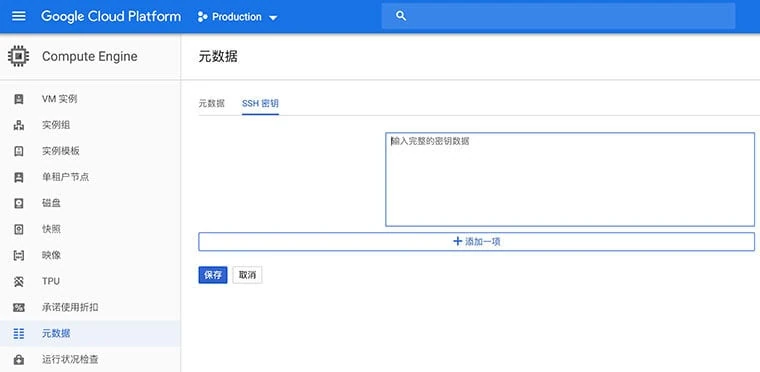Click into the 输入完整的密钥数据 text area
Viewport: 760px width, 372px height.
(x=570, y=179)
